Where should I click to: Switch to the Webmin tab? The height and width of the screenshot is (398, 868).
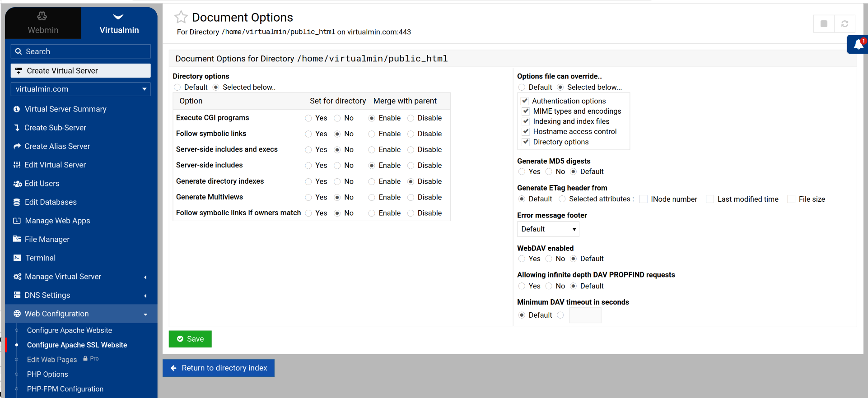(43, 23)
